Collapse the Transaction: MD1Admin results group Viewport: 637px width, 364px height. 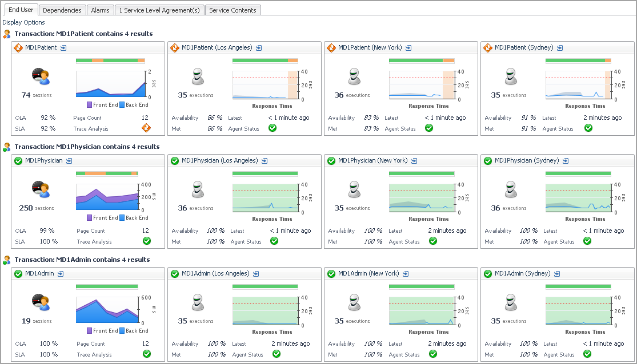tap(82, 260)
